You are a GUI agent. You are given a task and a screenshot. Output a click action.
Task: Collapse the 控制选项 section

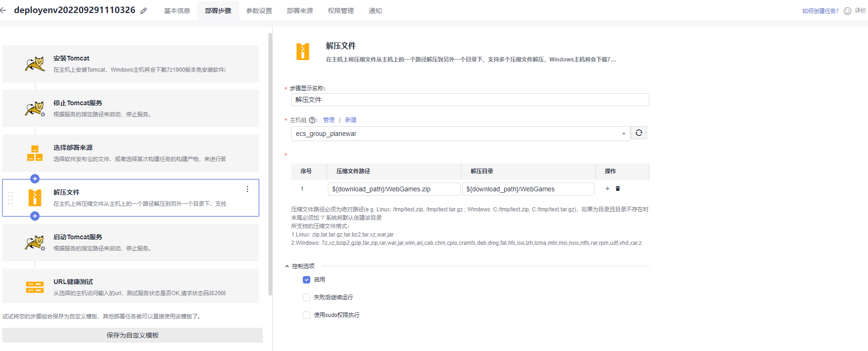287,266
